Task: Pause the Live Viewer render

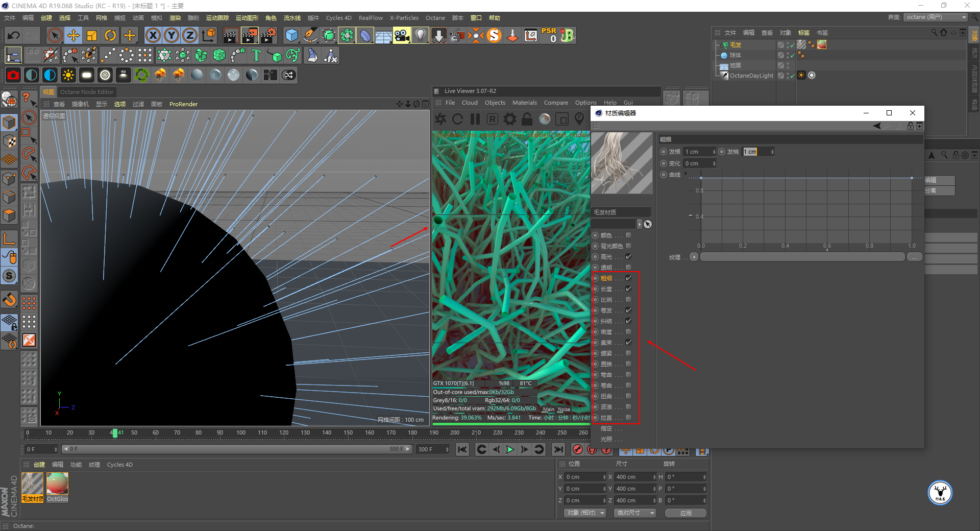Action: point(475,119)
